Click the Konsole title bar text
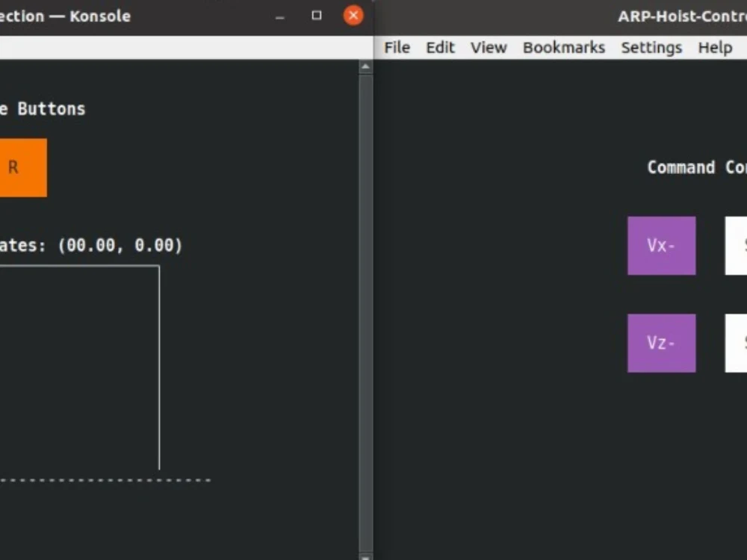Image resolution: width=747 pixels, height=560 pixels. [x=67, y=16]
